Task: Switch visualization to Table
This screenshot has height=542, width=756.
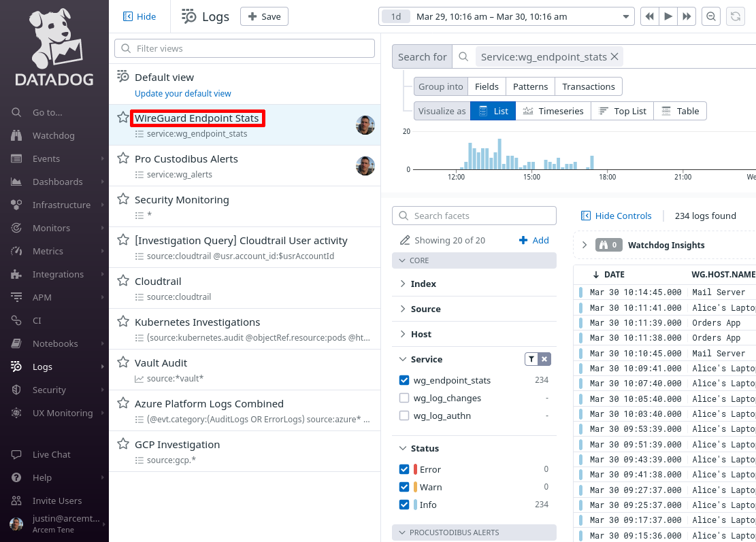Action: [x=680, y=112]
